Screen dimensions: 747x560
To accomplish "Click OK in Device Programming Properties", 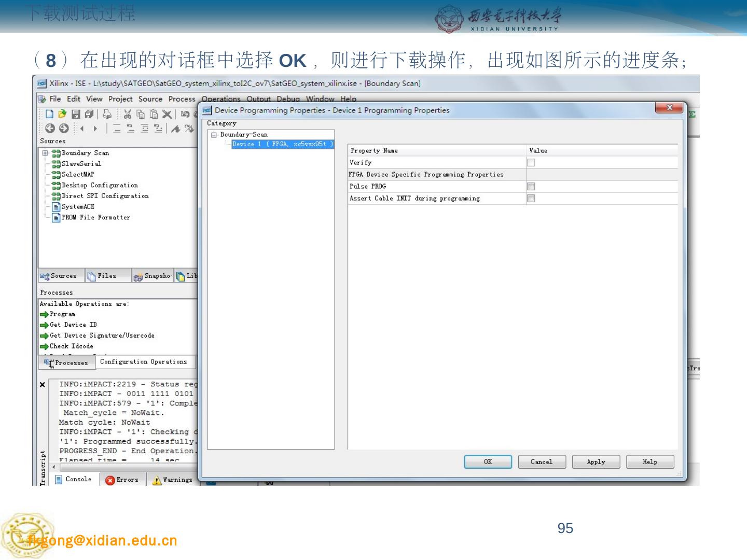I will pos(488,462).
